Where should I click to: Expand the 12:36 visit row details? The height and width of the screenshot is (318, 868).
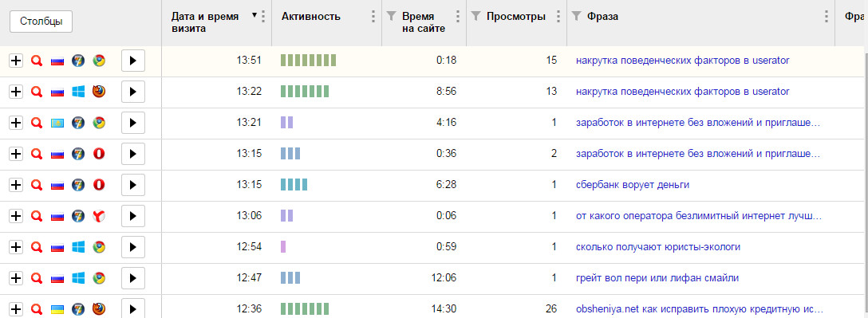tap(16, 308)
